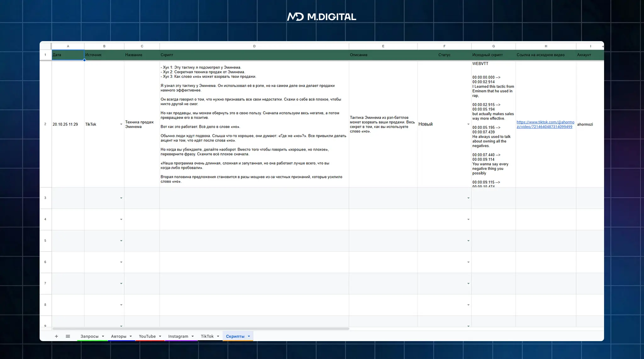Switch to the Авторы sheet tab
The width and height of the screenshot is (644, 359).
[119, 336]
